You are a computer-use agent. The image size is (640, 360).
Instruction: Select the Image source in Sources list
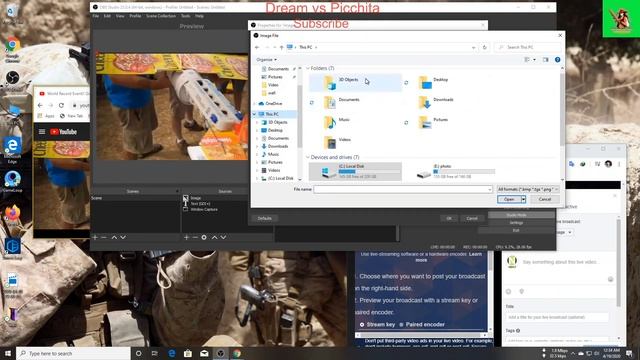point(196,198)
